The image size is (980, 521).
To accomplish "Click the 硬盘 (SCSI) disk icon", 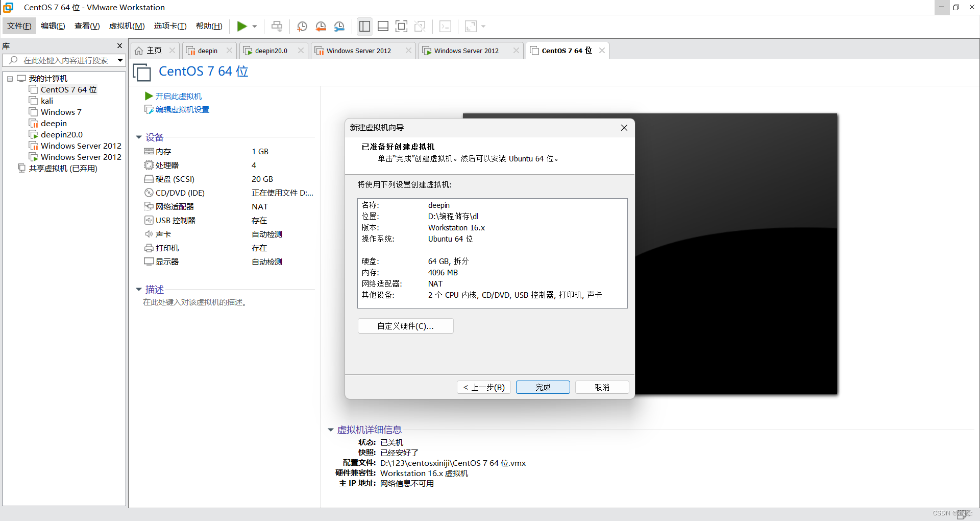I will 149,179.
